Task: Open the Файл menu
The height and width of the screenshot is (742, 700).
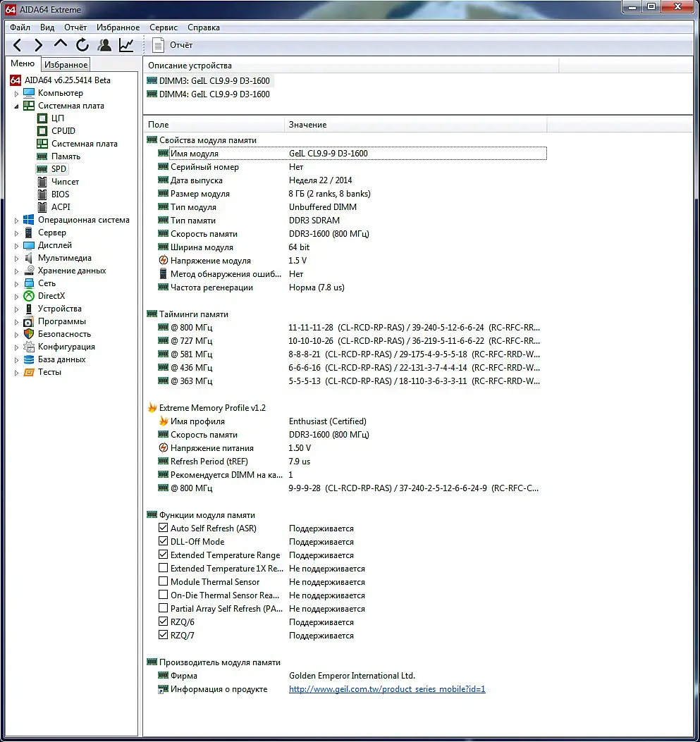Action: (20, 27)
